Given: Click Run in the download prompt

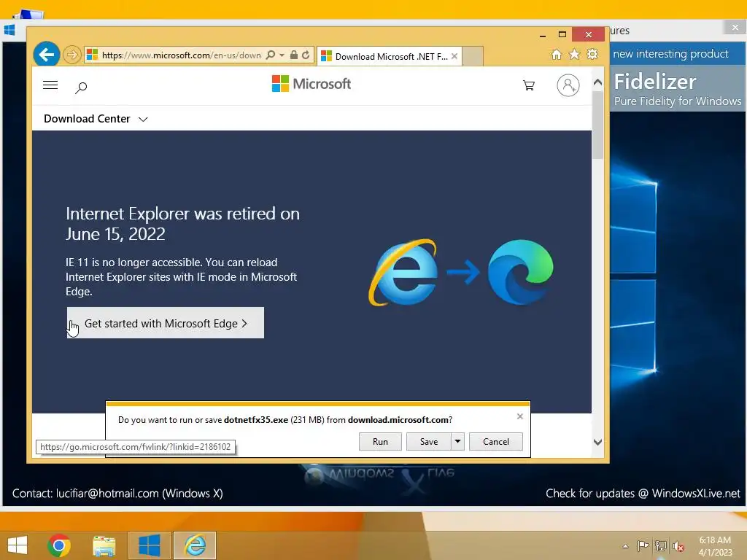Looking at the screenshot, I should coord(380,441).
